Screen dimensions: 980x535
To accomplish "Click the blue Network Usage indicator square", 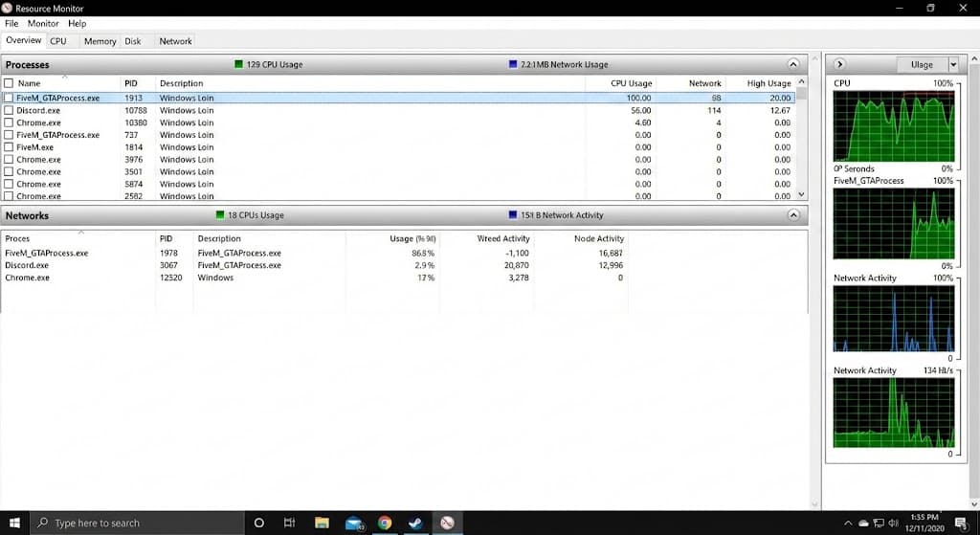I will click(x=513, y=64).
